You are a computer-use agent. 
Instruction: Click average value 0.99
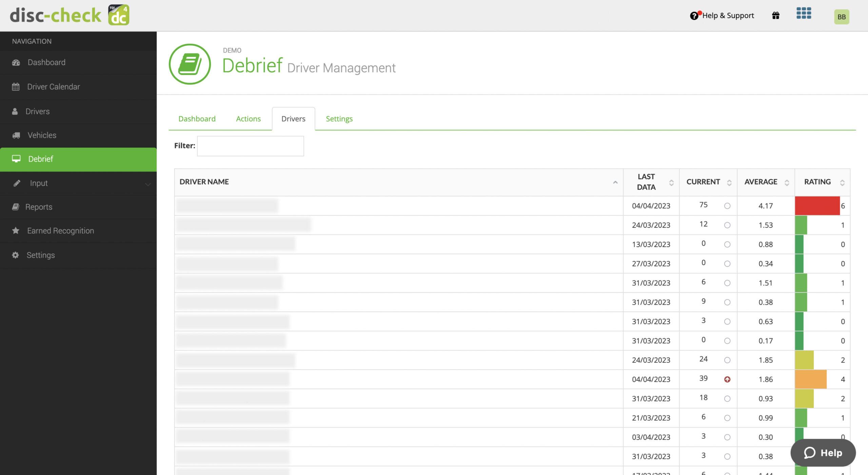point(766,418)
